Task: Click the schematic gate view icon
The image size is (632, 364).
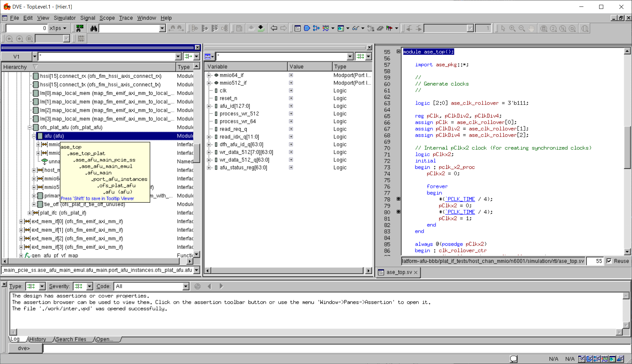Action: point(307,28)
